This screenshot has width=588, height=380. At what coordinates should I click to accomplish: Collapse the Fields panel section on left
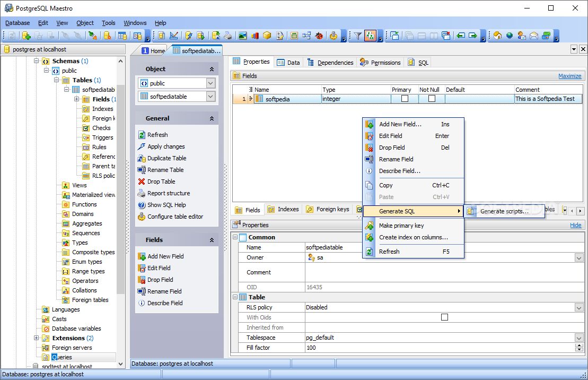coord(212,240)
